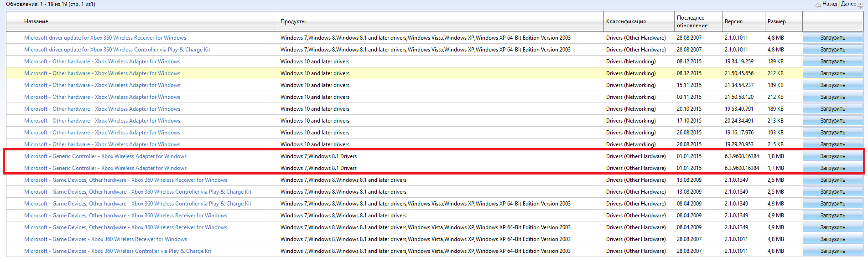Screen dimensions: 868x262
Task: Select the size cell 193 KB
Action: coord(775,133)
